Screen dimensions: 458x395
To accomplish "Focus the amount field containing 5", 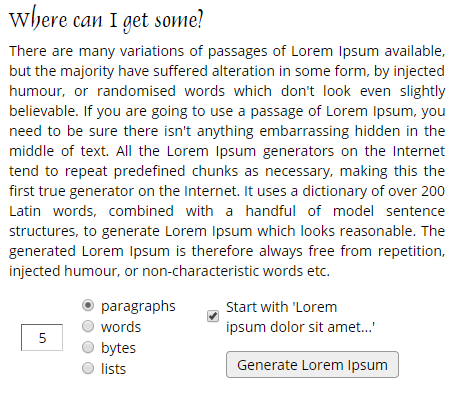I will (42, 338).
